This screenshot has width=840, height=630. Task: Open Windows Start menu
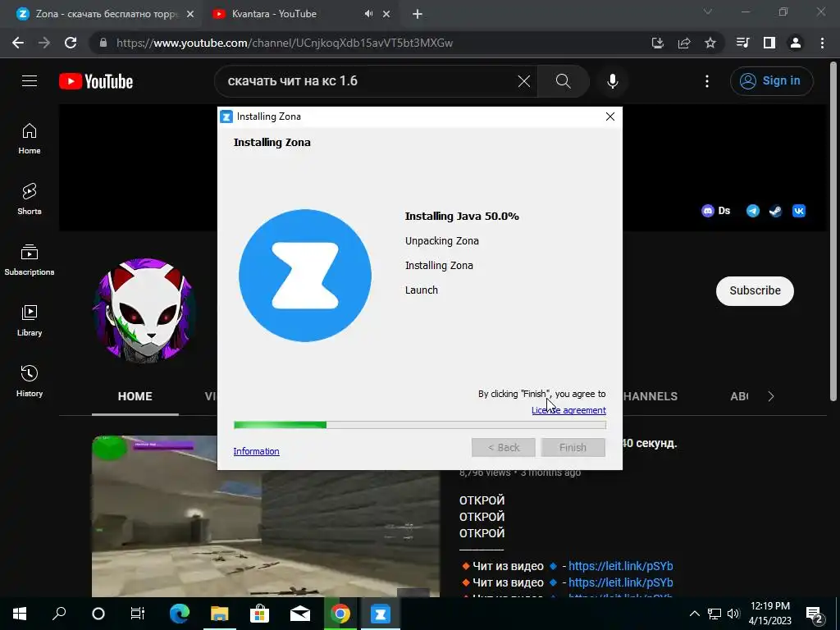[x=20, y=614]
